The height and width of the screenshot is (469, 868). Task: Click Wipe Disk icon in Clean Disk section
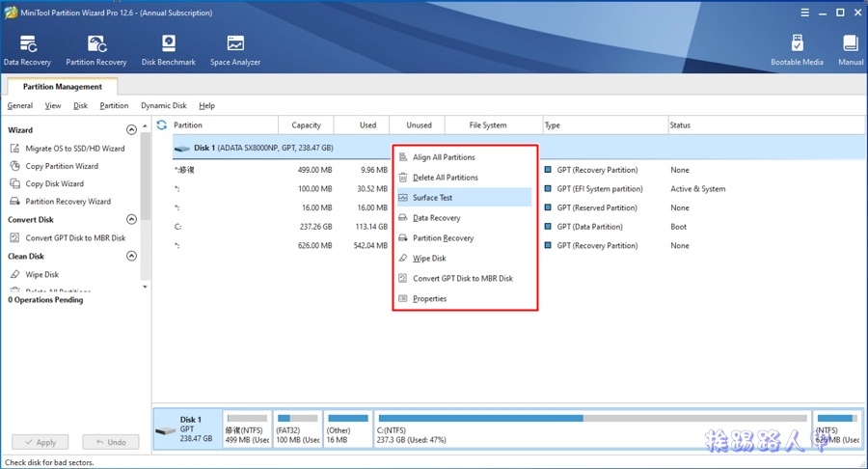pos(14,275)
